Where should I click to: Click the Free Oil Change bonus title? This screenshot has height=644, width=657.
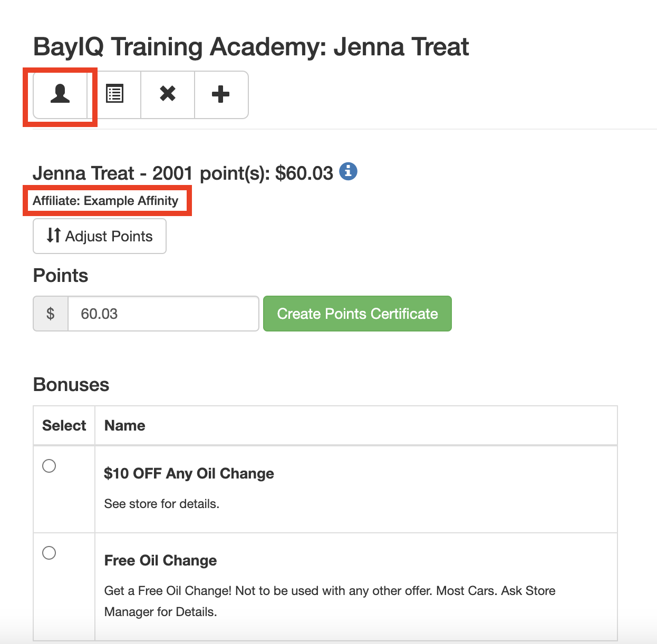pyautogui.click(x=160, y=560)
